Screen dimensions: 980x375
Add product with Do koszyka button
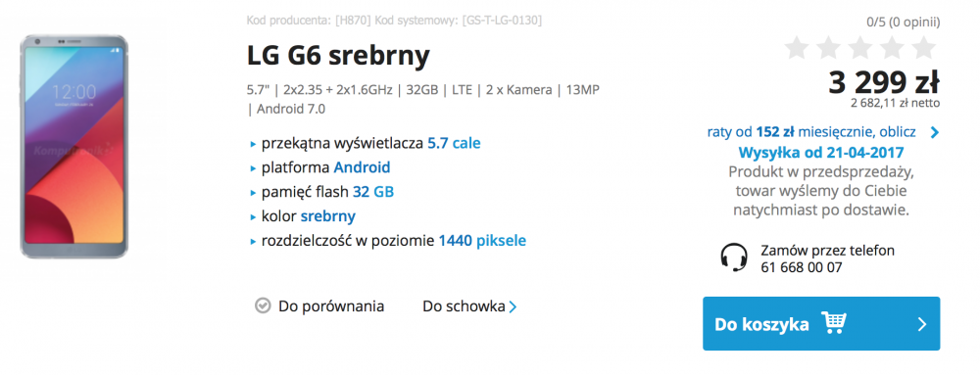821,323
